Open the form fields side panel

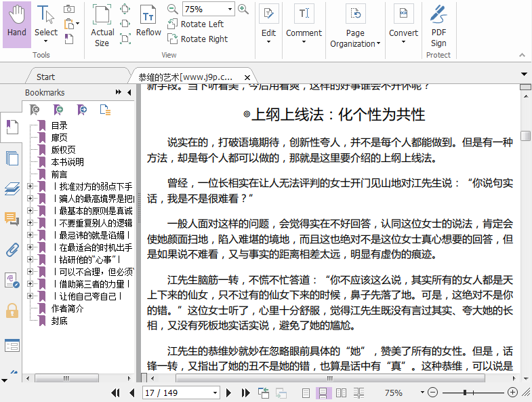(x=12, y=345)
